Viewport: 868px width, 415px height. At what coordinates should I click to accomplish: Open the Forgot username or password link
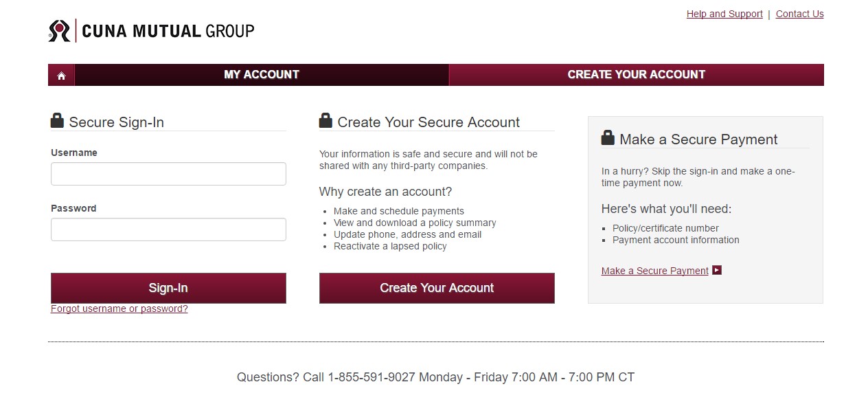coord(119,309)
